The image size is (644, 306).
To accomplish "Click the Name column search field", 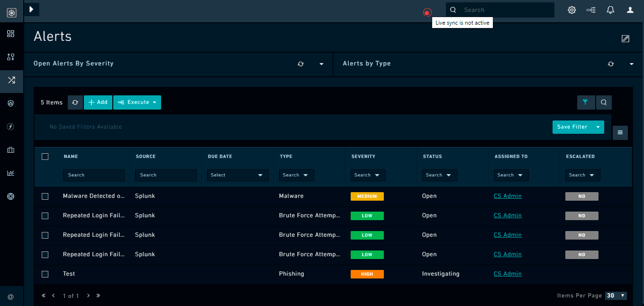I will [94, 175].
